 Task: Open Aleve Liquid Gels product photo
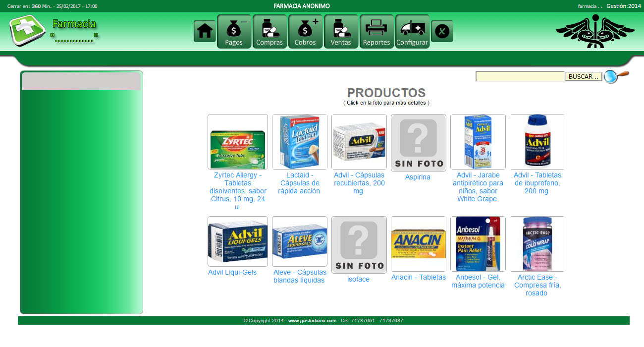(x=300, y=241)
